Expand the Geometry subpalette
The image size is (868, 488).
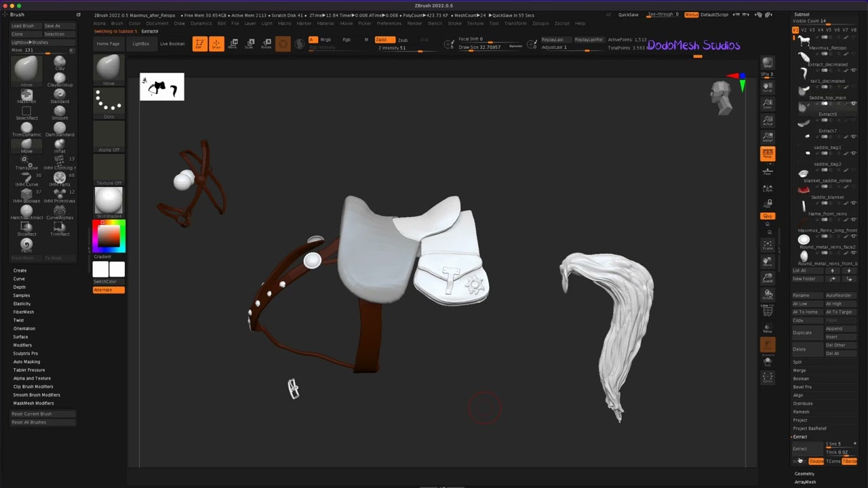[x=804, y=474]
